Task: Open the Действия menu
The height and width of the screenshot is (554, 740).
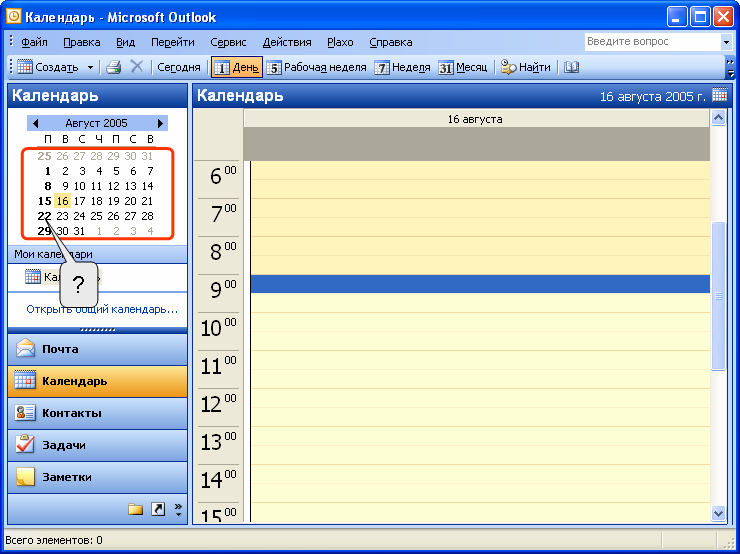Action: 287,42
